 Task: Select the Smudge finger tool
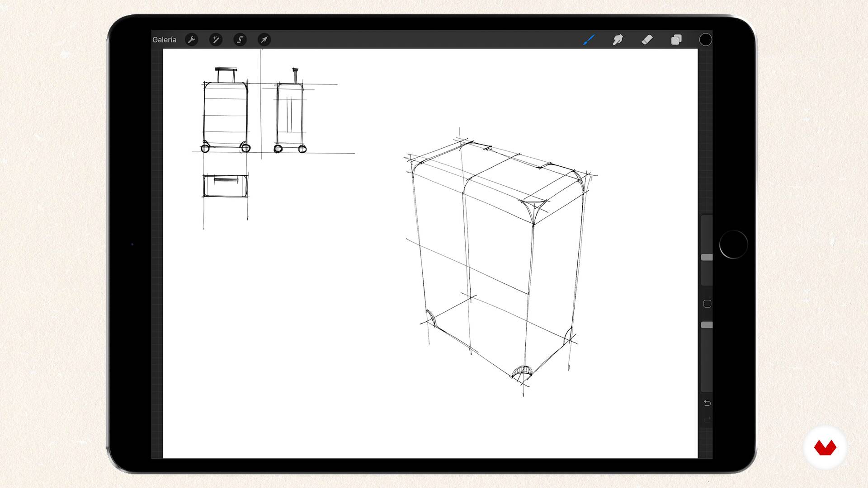(618, 40)
